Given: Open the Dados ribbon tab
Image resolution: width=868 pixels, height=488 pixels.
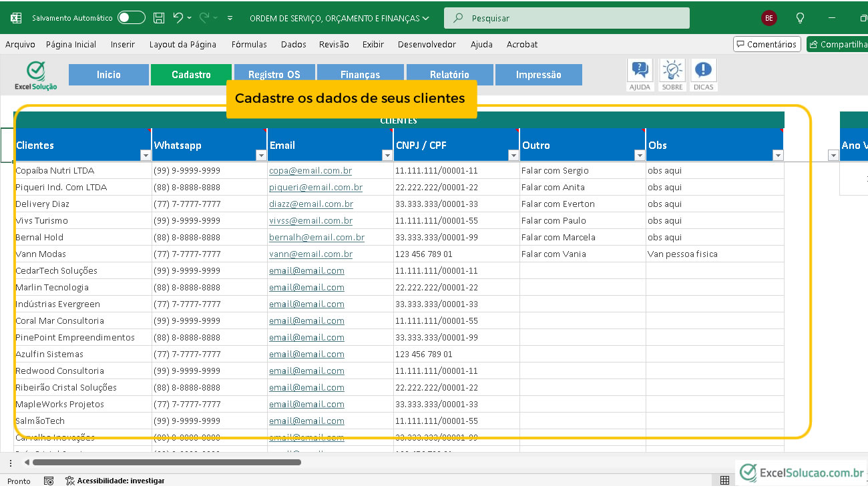Looking at the screenshot, I should pos(294,44).
